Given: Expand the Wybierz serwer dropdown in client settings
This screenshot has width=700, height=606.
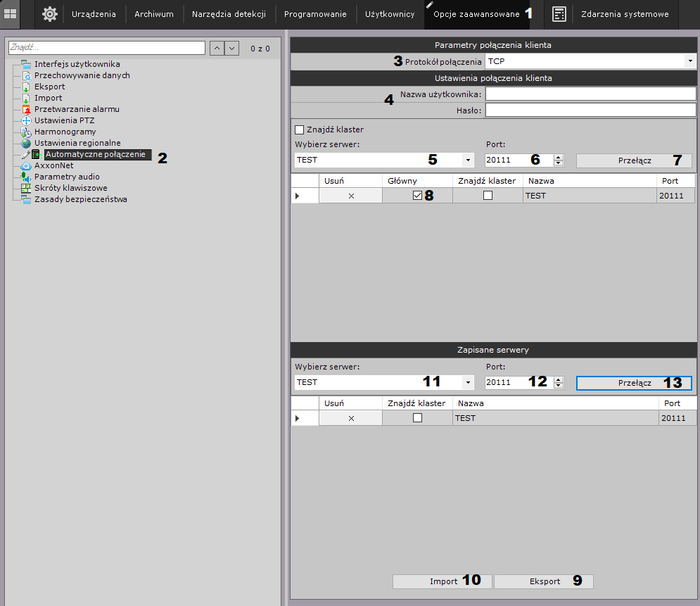Looking at the screenshot, I should point(468,160).
